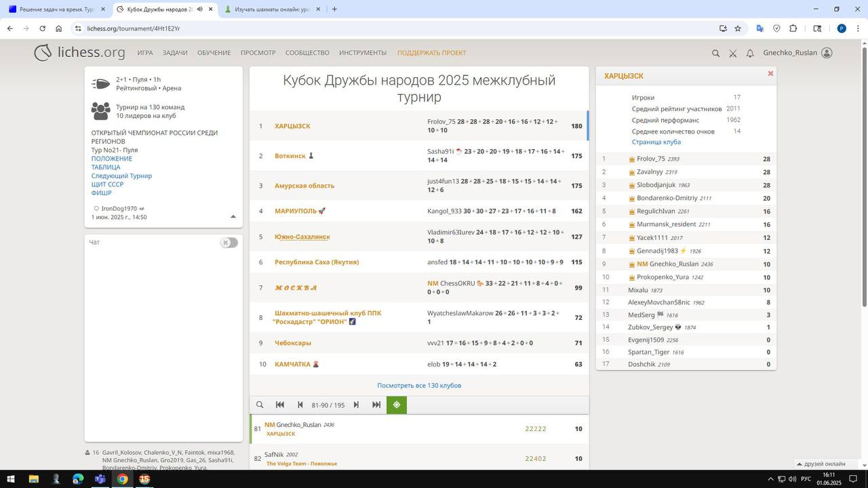The height and width of the screenshot is (488, 868).
Task: Reload the page
Action: click(42, 28)
